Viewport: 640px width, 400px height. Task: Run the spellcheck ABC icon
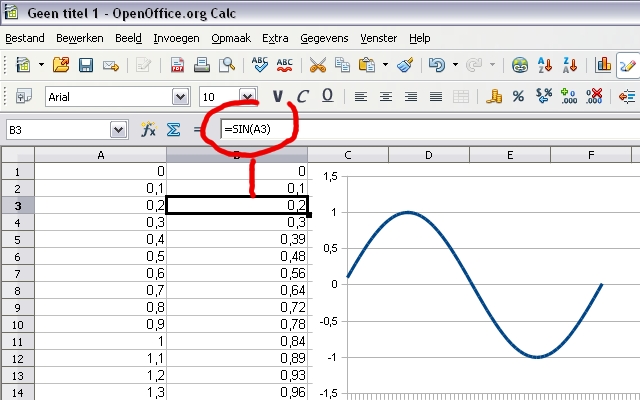260,66
